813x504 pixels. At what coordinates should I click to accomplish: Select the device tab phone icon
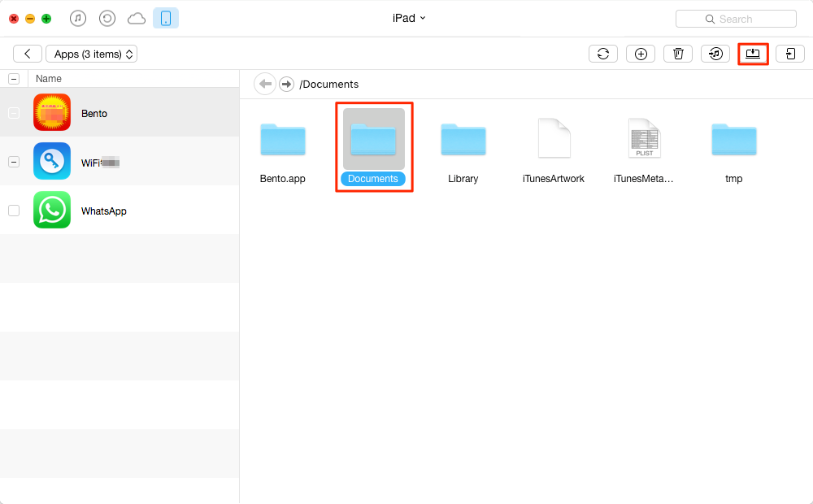pyautogui.click(x=166, y=18)
